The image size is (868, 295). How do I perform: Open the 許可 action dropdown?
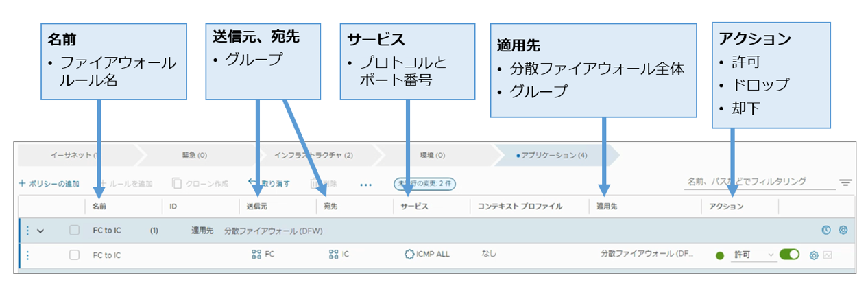754,255
